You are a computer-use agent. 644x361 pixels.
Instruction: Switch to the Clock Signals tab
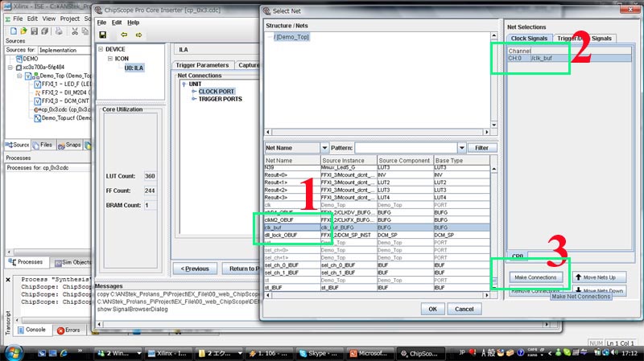coord(529,38)
